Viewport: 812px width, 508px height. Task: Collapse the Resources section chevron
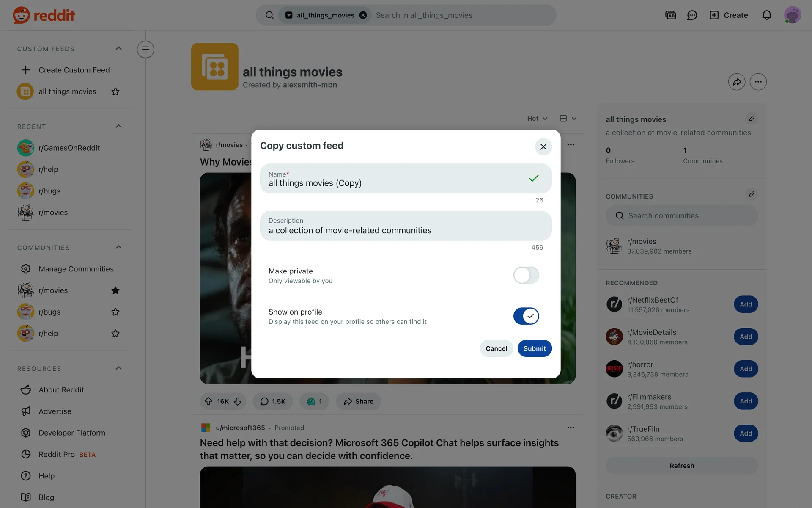[118, 368]
